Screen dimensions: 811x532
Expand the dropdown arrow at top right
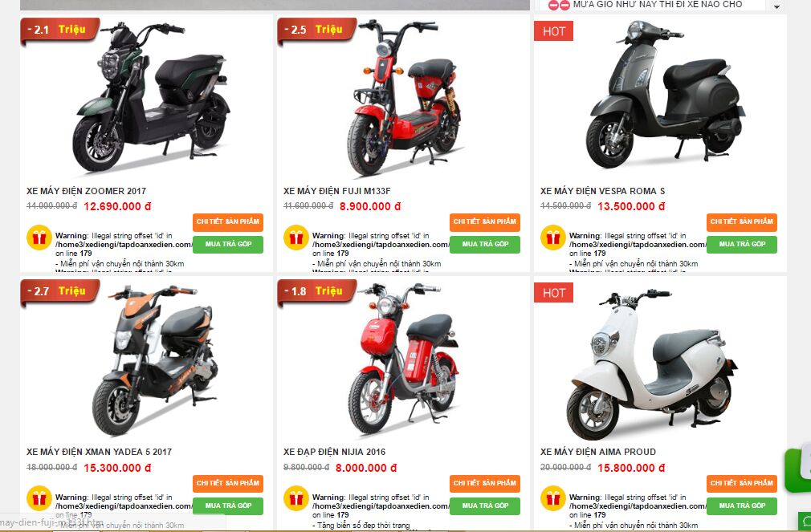click(x=776, y=6)
